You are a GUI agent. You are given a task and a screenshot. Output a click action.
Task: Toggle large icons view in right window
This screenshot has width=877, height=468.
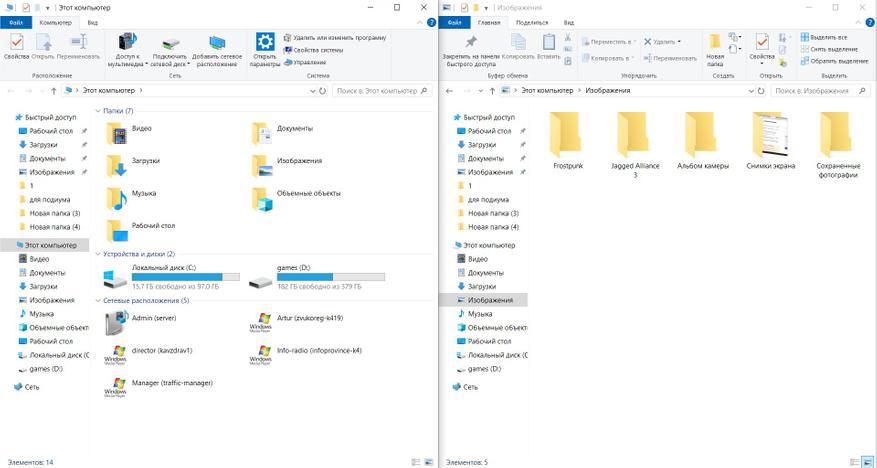coord(866,462)
